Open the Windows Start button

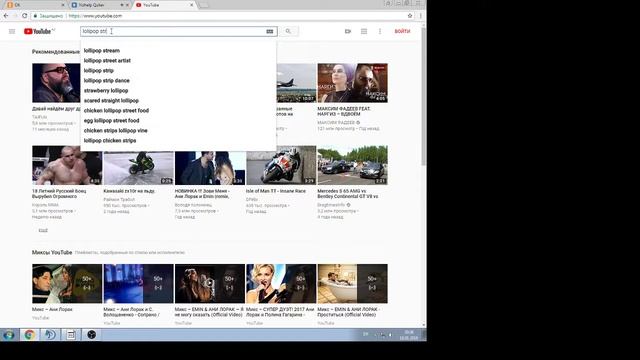[x=8, y=335]
